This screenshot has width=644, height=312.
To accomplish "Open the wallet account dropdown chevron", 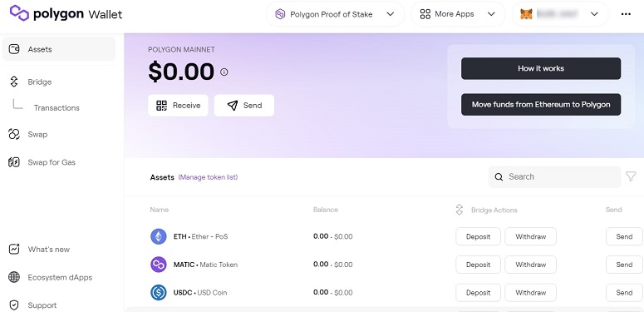I will coord(594,14).
